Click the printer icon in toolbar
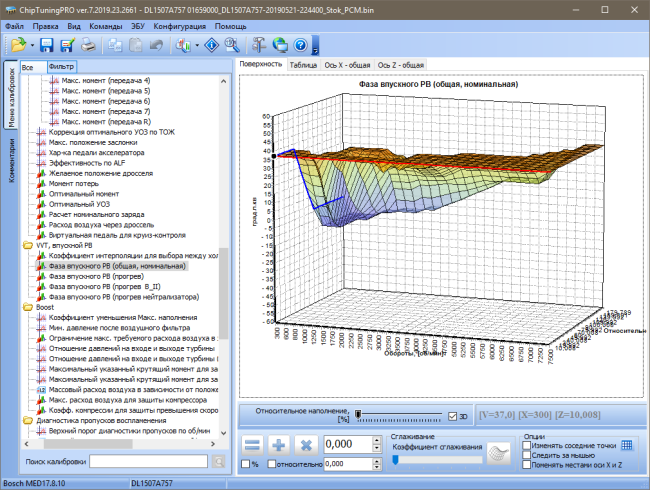The width and height of the screenshot is (650, 490). point(88,45)
